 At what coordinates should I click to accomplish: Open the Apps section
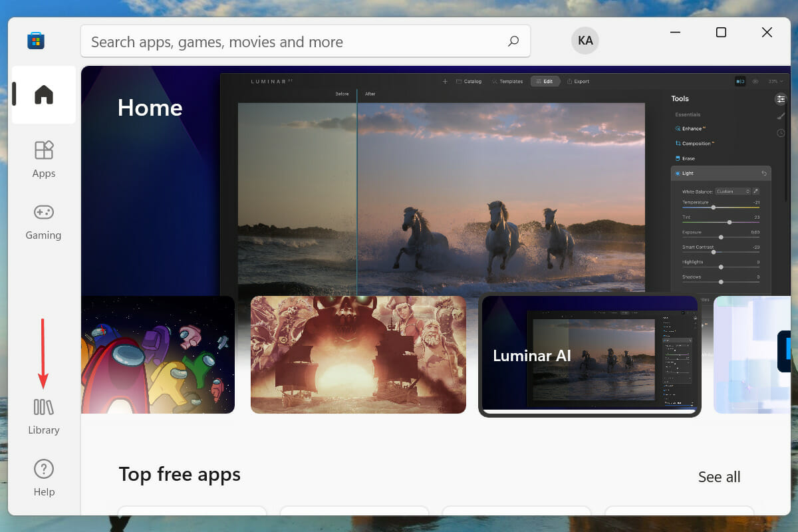(x=44, y=159)
